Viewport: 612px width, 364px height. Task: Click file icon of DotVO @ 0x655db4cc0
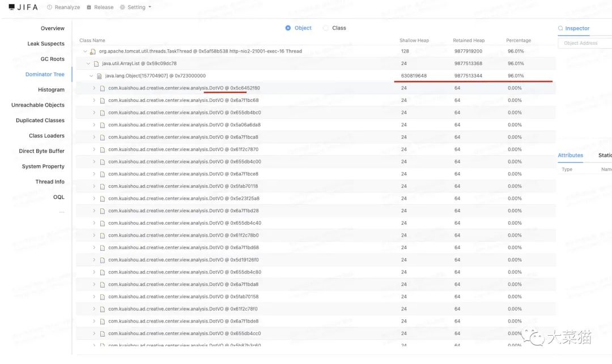[x=102, y=333]
